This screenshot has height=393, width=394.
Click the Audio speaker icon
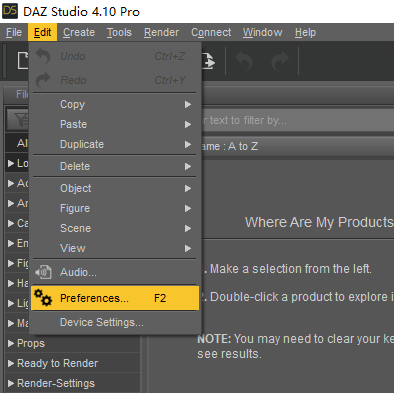click(43, 272)
